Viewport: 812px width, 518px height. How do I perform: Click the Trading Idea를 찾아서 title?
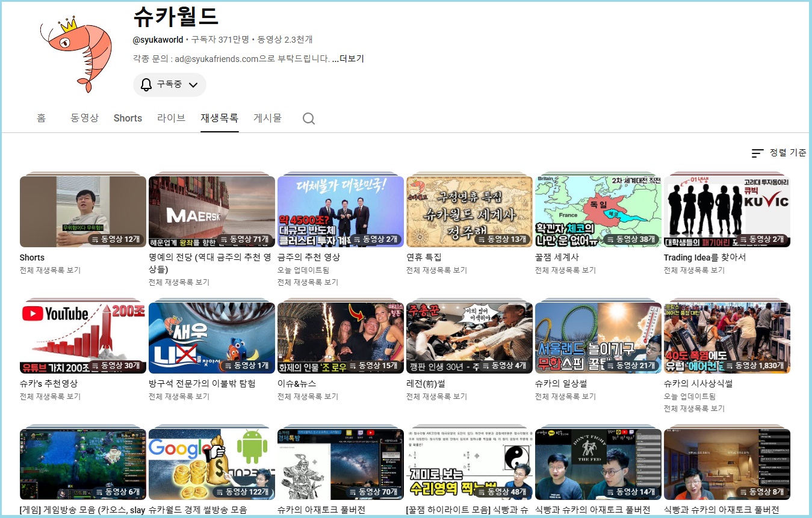705,257
